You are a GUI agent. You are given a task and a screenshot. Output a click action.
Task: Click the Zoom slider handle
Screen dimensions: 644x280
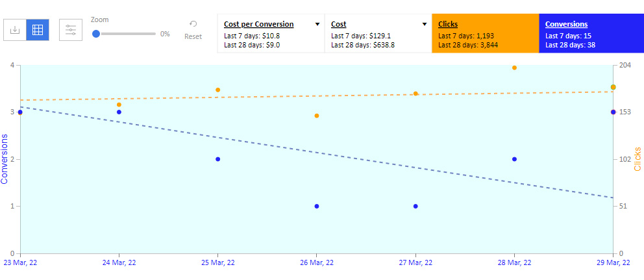tap(96, 34)
